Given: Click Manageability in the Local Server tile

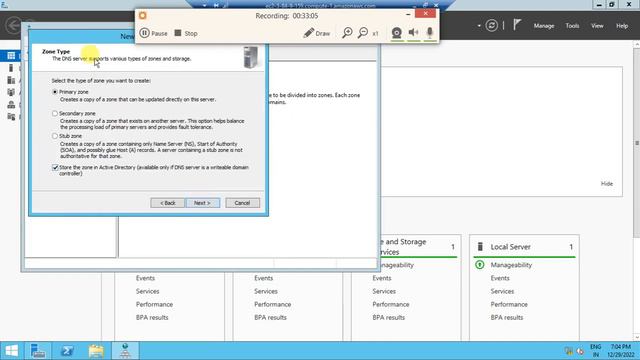Looking at the screenshot, I should 511,265.
